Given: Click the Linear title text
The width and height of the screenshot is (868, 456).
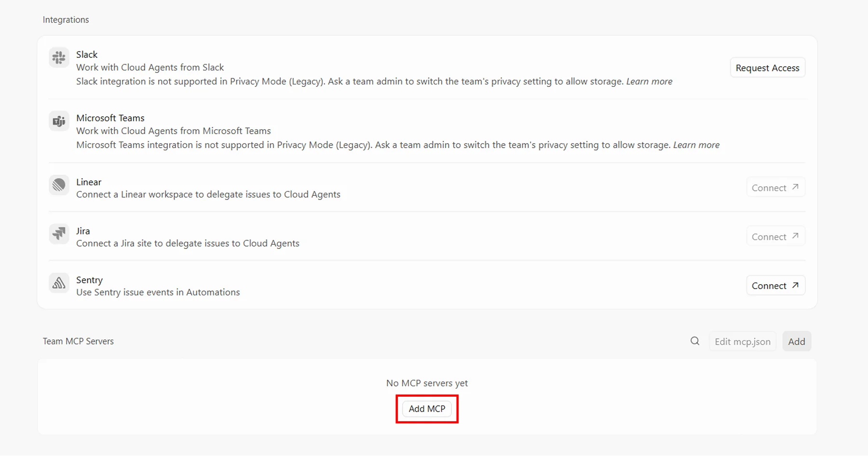Looking at the screenshot, I should 89,182.
